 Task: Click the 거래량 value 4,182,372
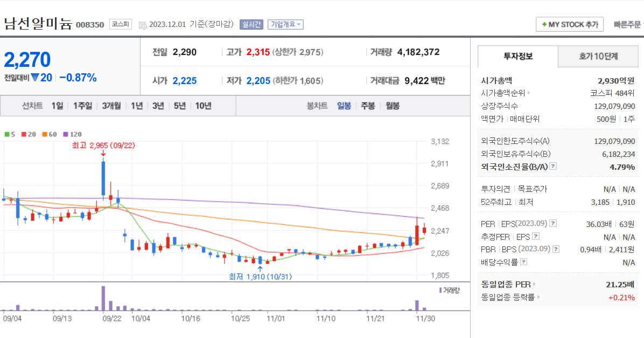point(418,52)
